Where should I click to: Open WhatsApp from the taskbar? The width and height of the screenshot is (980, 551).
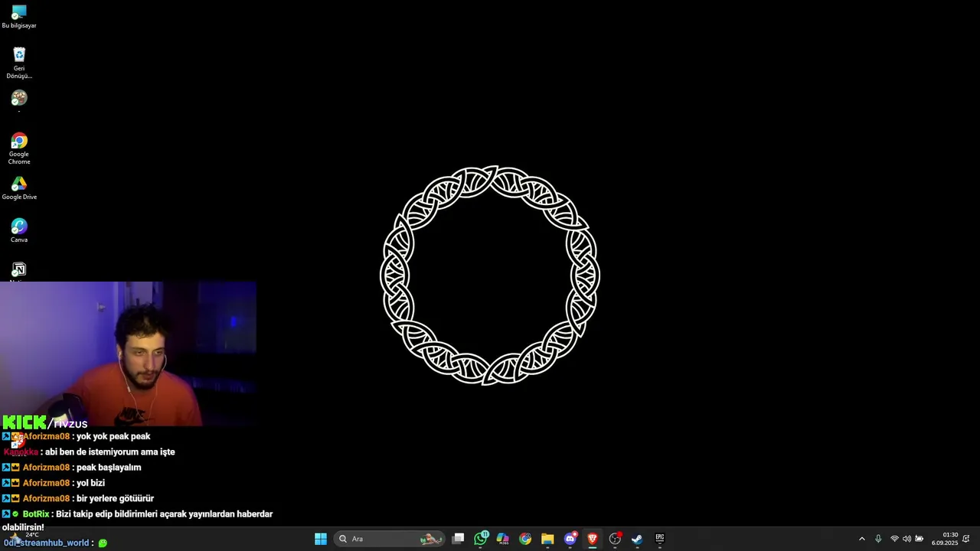point(481,539)
